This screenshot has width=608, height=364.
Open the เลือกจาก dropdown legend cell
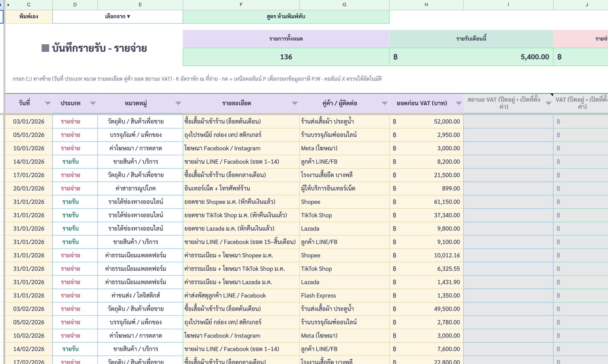117,17
